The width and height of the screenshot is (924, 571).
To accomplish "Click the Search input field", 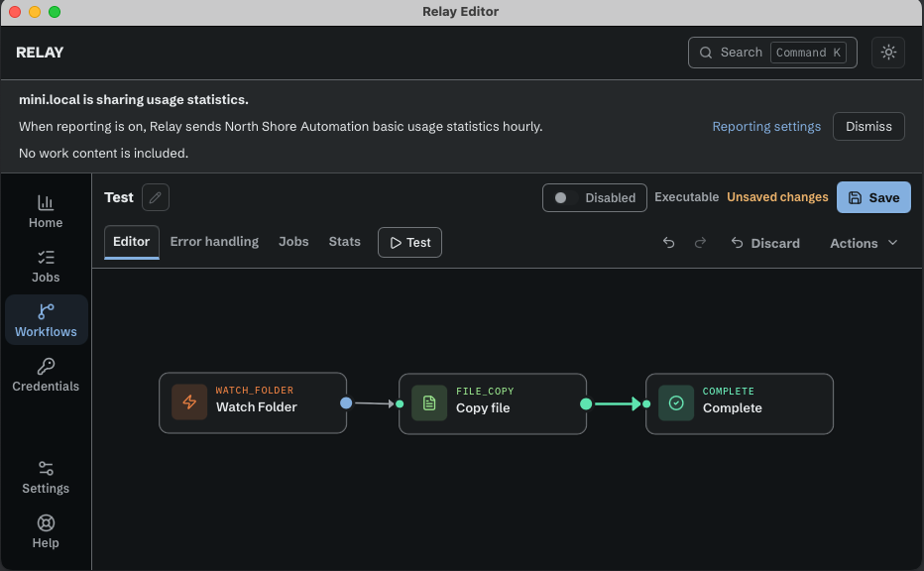I will tap(772, 53).
